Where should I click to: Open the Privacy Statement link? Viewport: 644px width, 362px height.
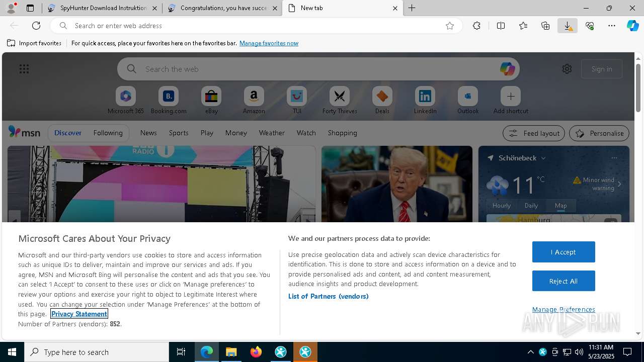click(79, 314)
